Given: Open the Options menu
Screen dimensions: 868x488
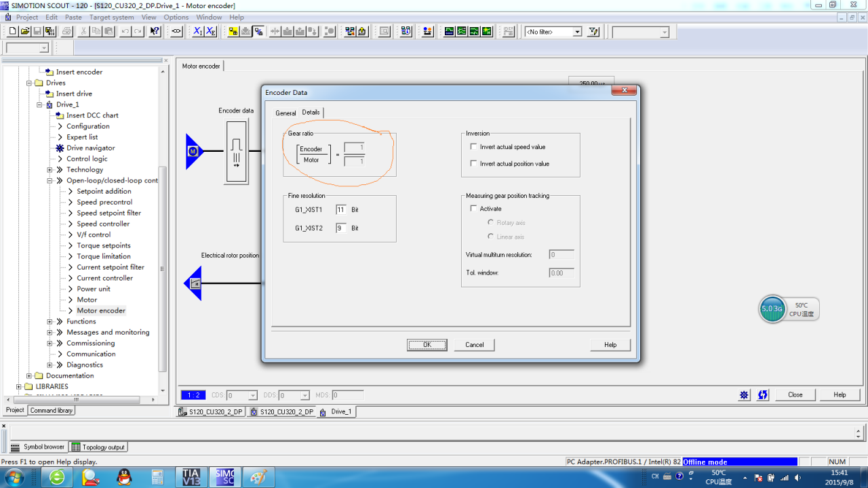Looking at the screenshot, I should [x=176, y=17].
